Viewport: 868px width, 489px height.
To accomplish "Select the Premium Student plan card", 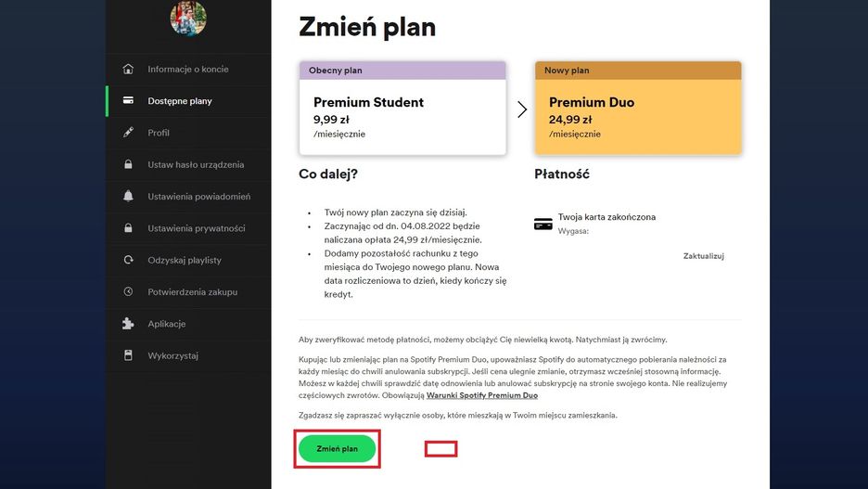I will pyautogui.click(x=402, y=117).
